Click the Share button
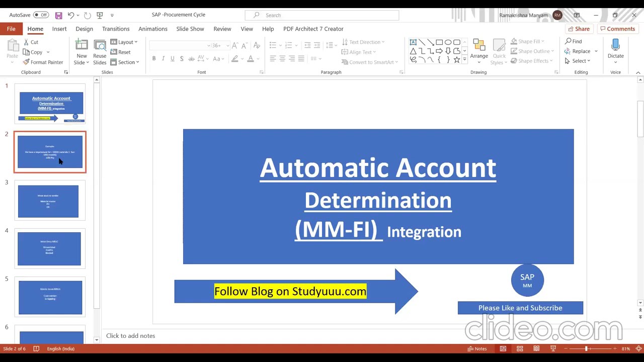The width and height of the screenshot is (644, 362). [x=579, y=29]
